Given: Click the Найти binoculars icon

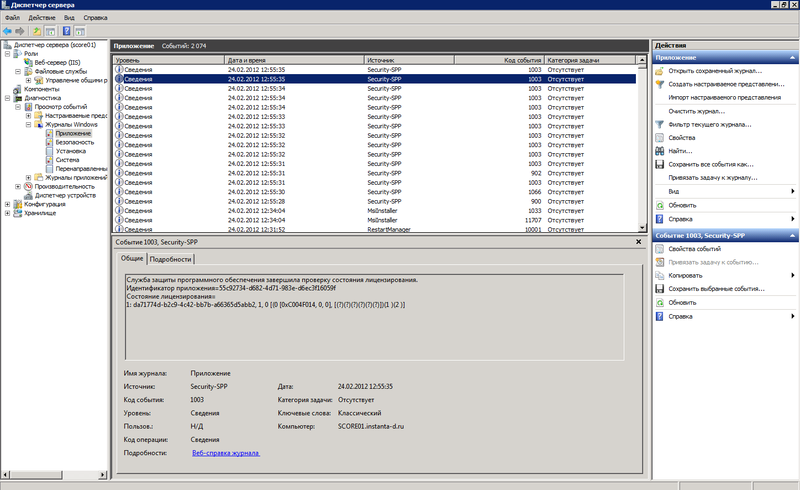Looking at the screenshot, I should (x=660, y=151).
